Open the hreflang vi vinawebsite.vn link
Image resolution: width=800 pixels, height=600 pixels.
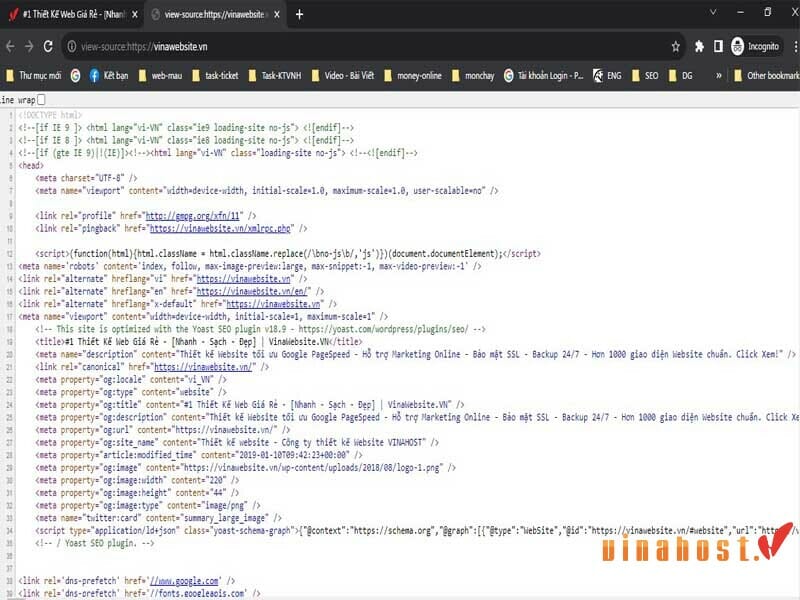pyautogui.click(x=243, y=279)
